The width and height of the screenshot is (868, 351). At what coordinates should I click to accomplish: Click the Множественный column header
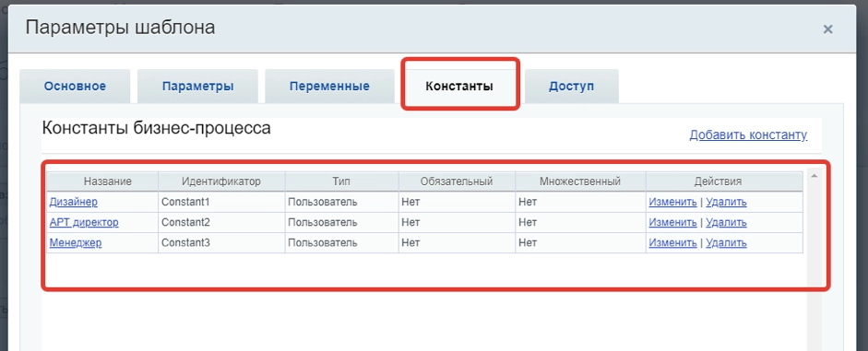[x=581, y=181]
